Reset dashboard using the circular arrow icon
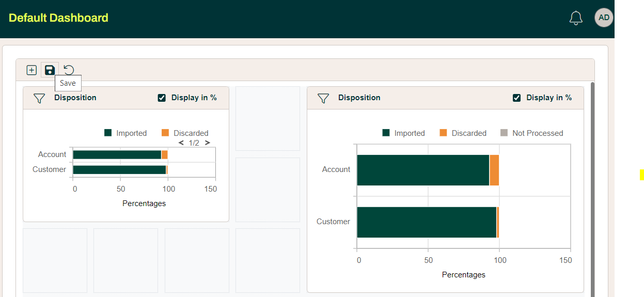This screenshot has width=644, height=297. click(69, 70)
